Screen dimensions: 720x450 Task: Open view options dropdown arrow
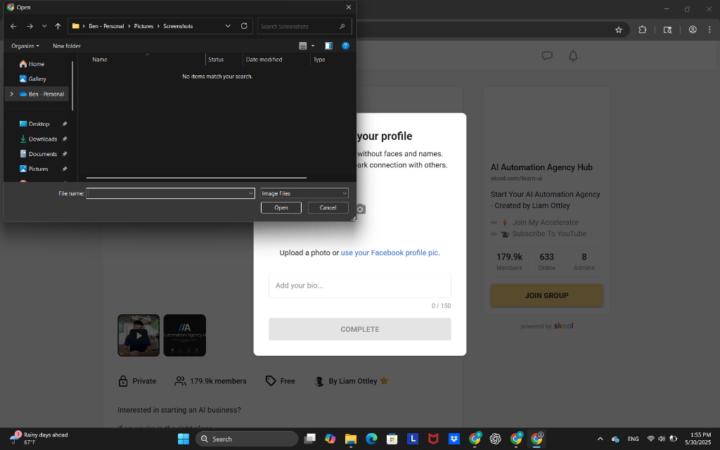pos(313,46)
